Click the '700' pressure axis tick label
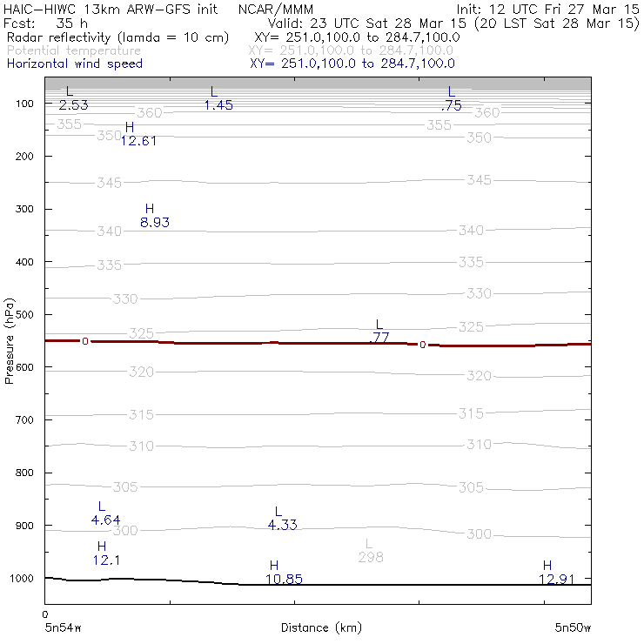The height and width of the screenshot is (644, 644). click(x=24, y=419)
